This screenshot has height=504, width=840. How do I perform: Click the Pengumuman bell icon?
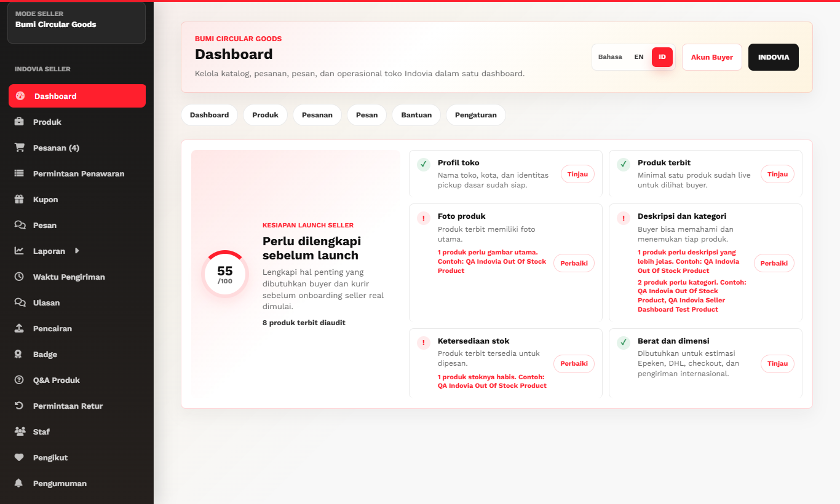click(x=20, y=483)
